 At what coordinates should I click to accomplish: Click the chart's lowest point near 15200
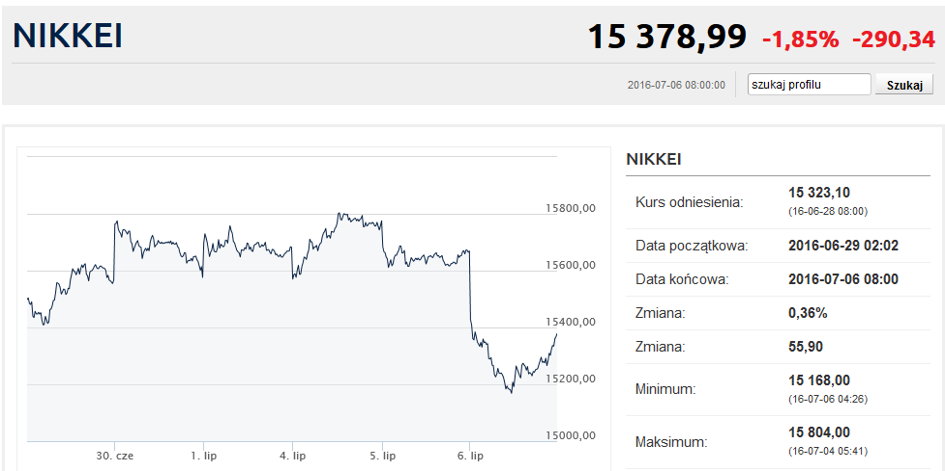(512, 392)
